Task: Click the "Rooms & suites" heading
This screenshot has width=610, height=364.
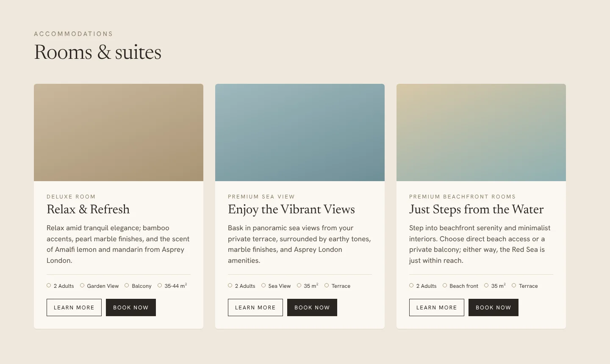Action: click(97, 52)
